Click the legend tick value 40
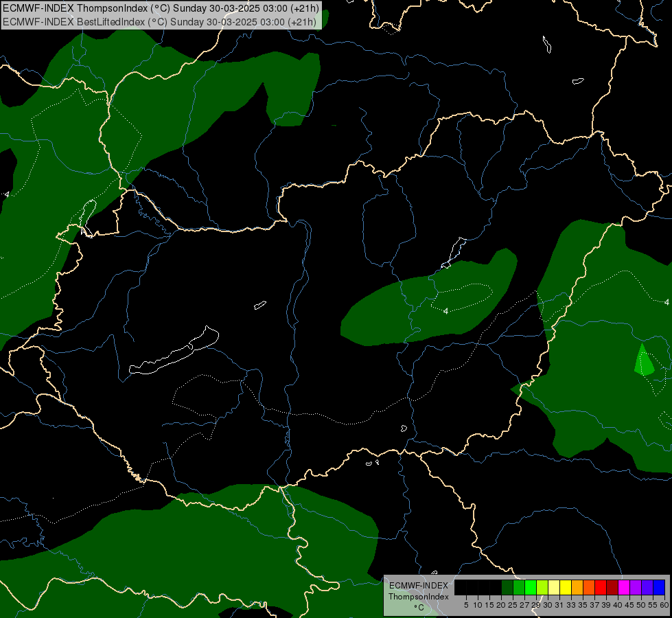The width and height of the screenshot is (672, 618). click(x=618, y=605)
